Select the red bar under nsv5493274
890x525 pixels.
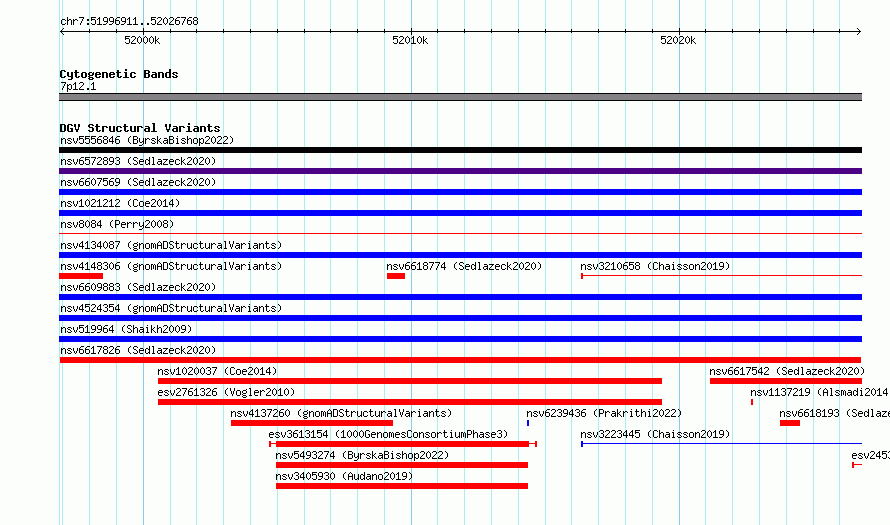click(402, 465)
